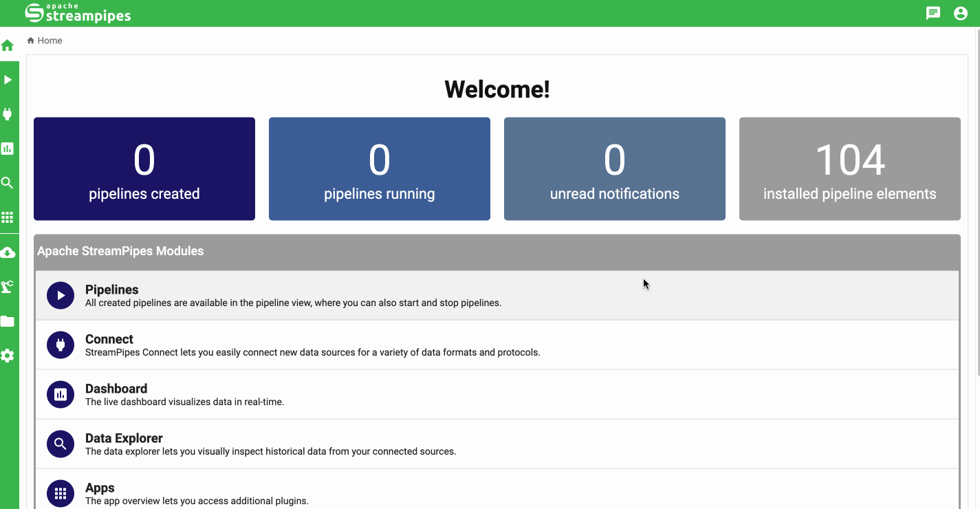Open file management via sidebar folder icon
This screenshot has width=980, height=509.
click(8, 321)
